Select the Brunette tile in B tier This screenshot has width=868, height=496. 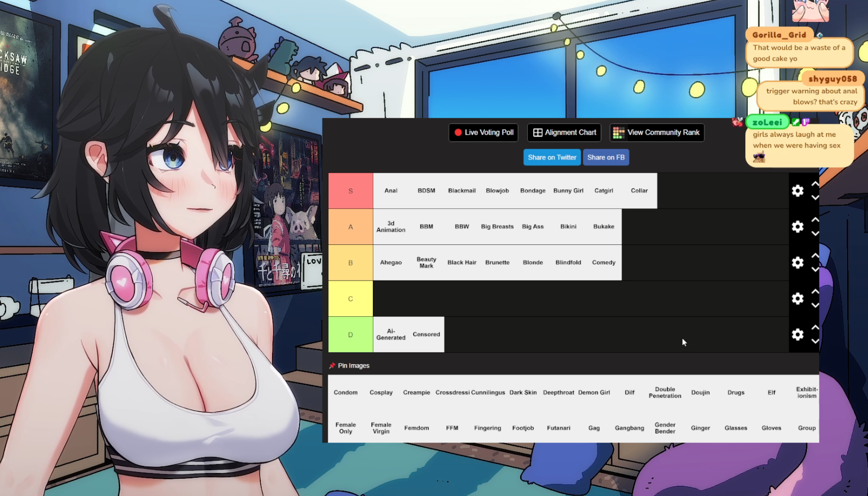coord(497,262)
